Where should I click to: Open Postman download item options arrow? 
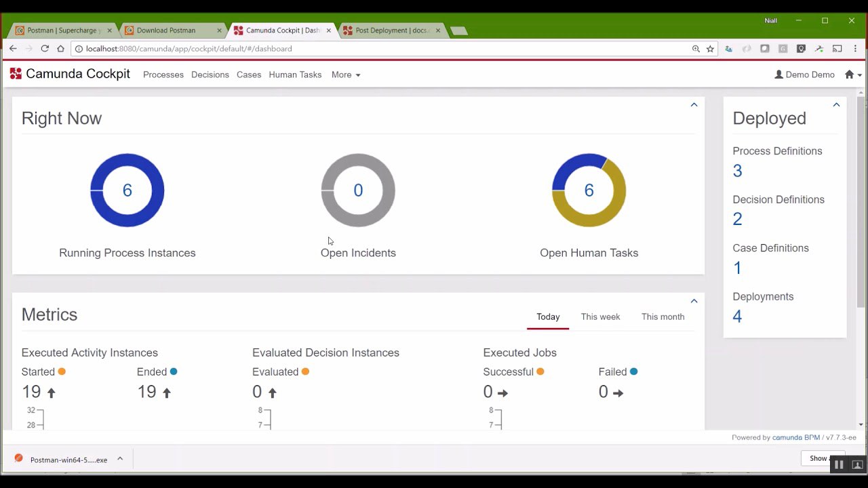pyautogui.click(x=120, y=459)
